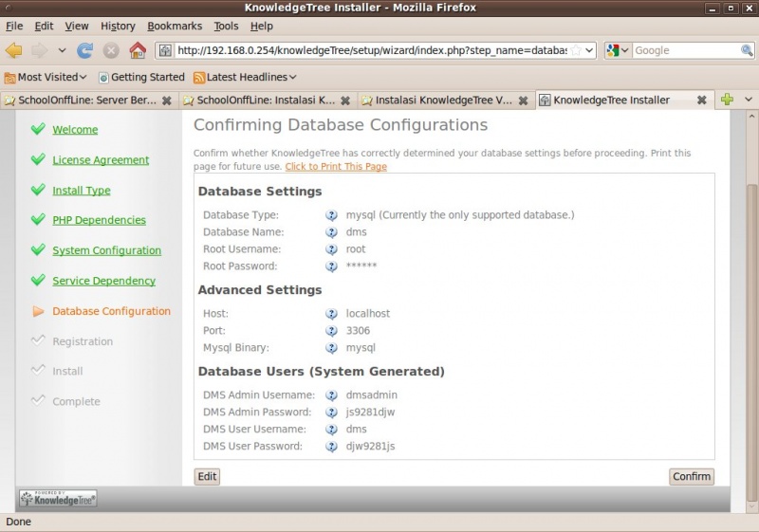The image size is (759, 532).
Task: Open the Edit menu
Action: 44,27
